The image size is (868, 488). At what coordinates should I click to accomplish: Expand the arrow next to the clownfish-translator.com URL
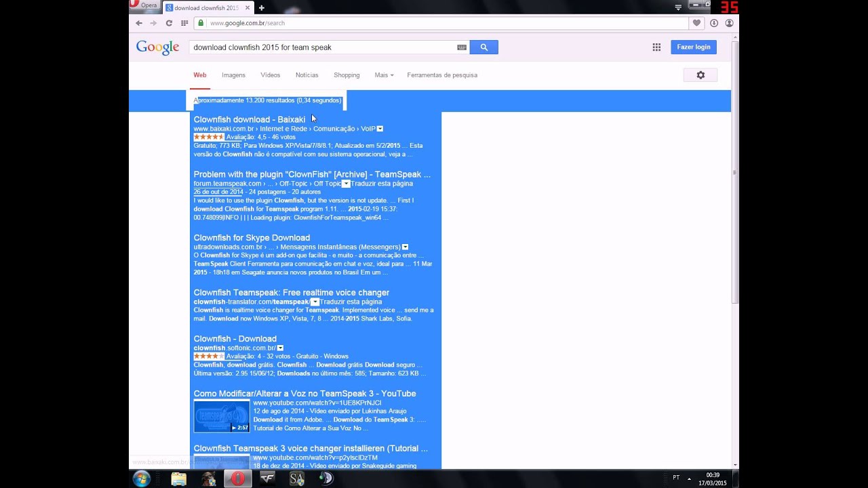pyautogui.click(x=315, y=302)
